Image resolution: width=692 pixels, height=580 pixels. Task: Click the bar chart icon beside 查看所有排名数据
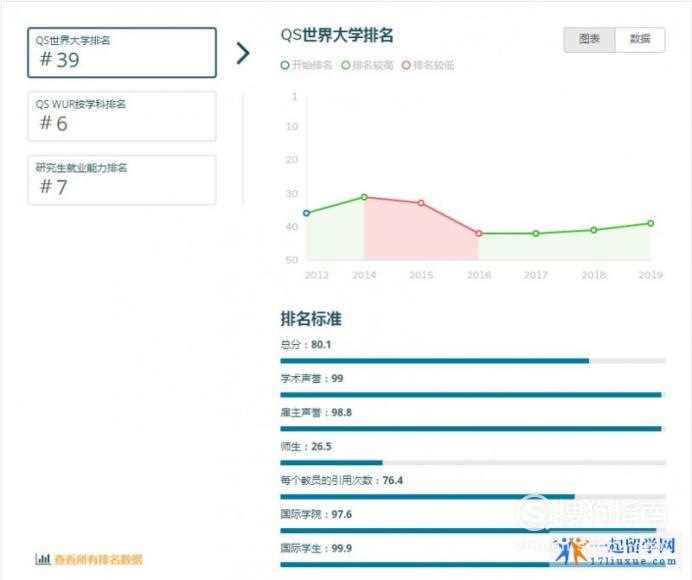click(x=43, y=559)
